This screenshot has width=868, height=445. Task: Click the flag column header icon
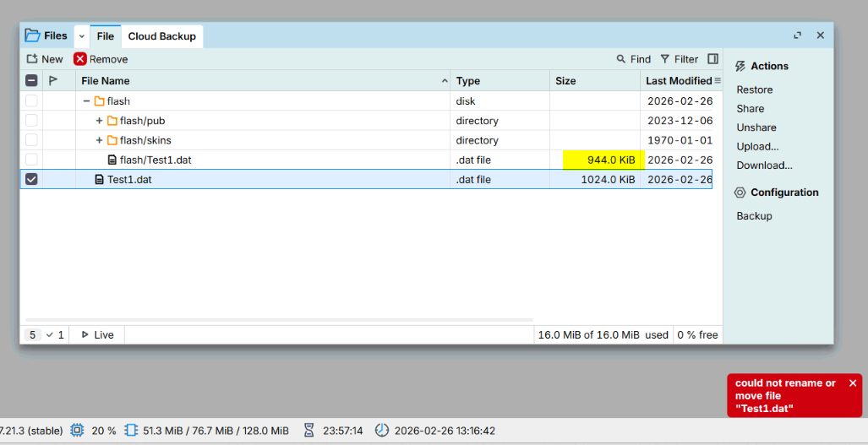tap(53, 81)
